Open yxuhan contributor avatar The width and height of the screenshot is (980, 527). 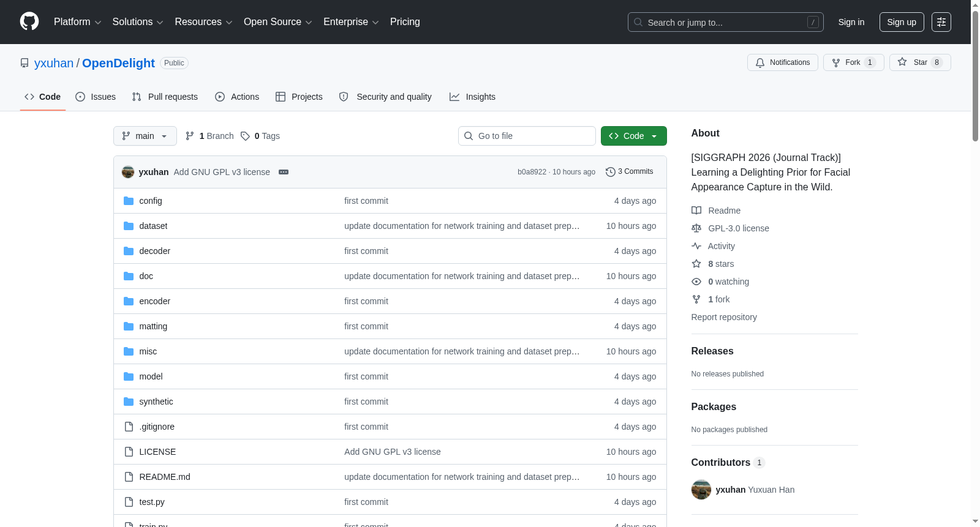(x=701, y=490)
